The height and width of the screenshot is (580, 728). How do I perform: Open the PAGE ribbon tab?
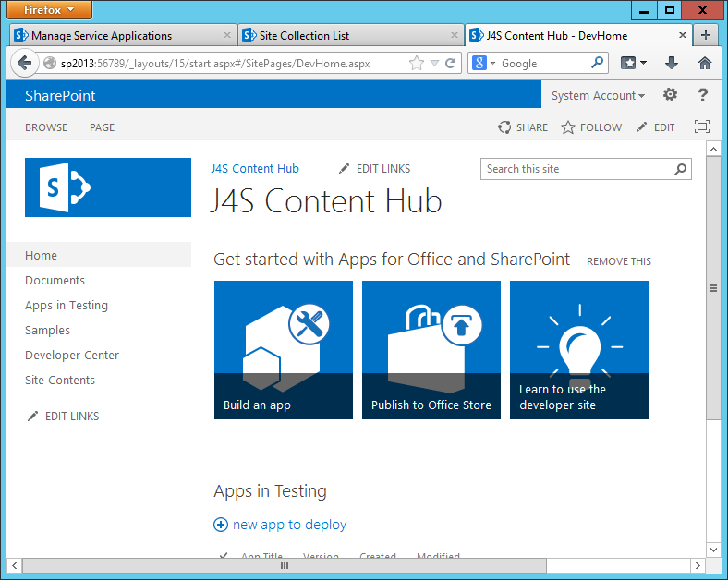coord(103,127)
